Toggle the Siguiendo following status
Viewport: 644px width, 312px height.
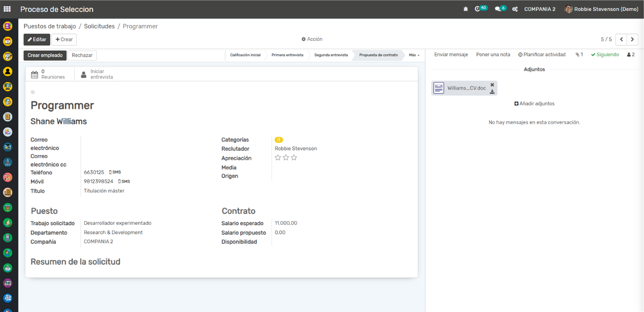(605, 55)
